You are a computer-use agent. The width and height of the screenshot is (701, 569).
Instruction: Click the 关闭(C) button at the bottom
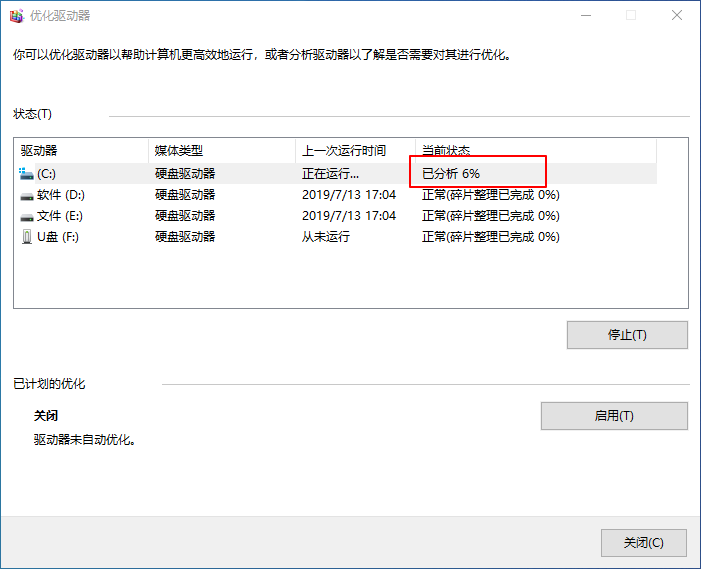tap(643, 543)
